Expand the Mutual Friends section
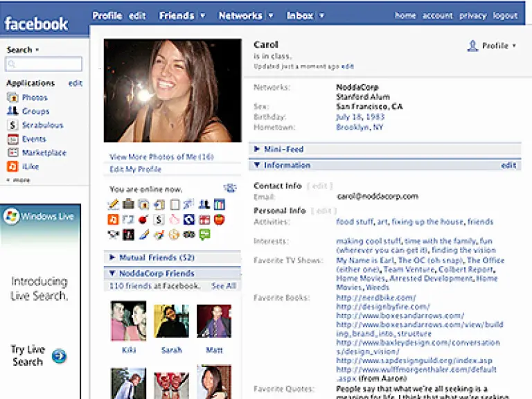This screenshot has height=399, width=532. tap(112, 258)
